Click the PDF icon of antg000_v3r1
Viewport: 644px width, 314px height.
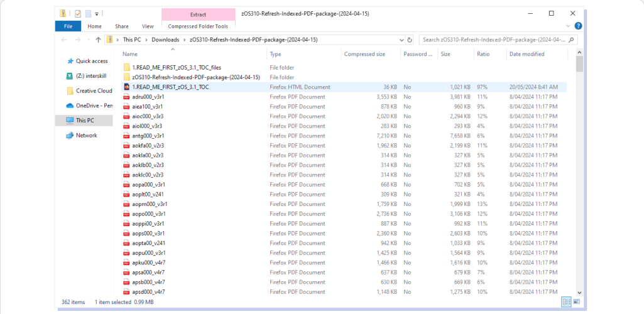(126, 136)
